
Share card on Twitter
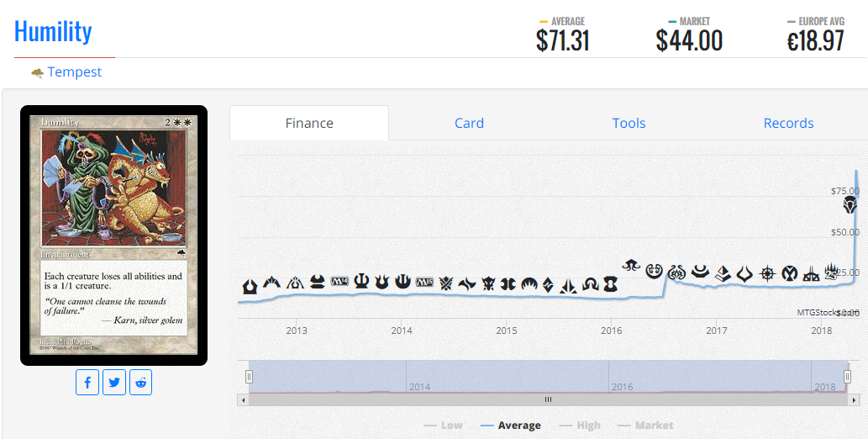[x=114, y=383]
